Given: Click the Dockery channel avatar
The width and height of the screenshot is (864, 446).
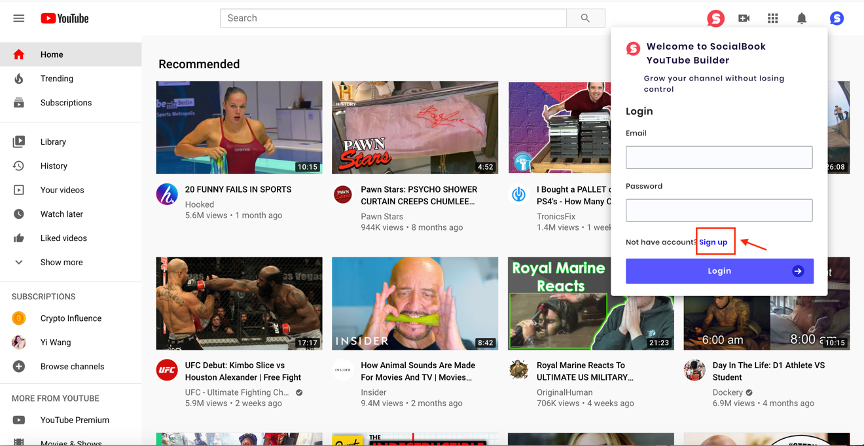Looking at the screenshot, I should point(694,370).
